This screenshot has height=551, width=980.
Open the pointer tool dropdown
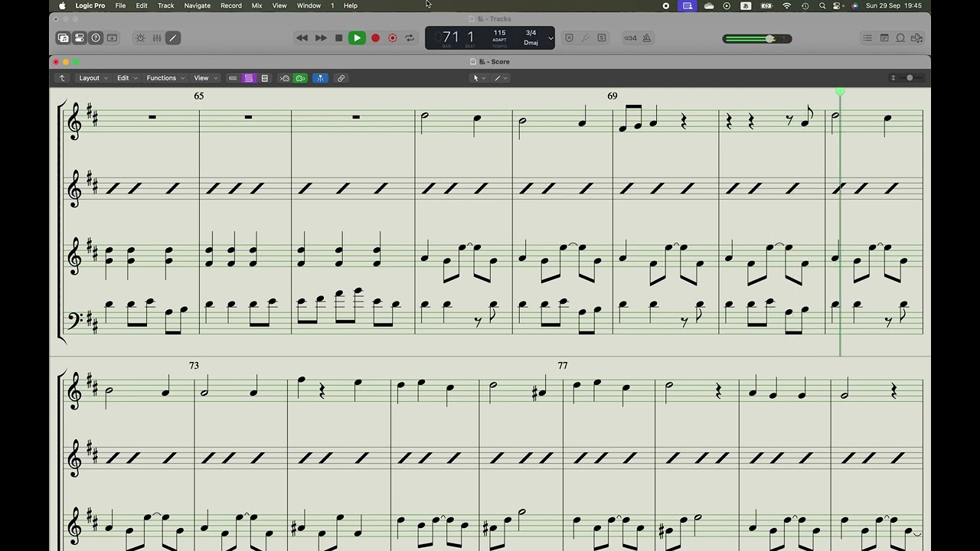tap(479, 78)
